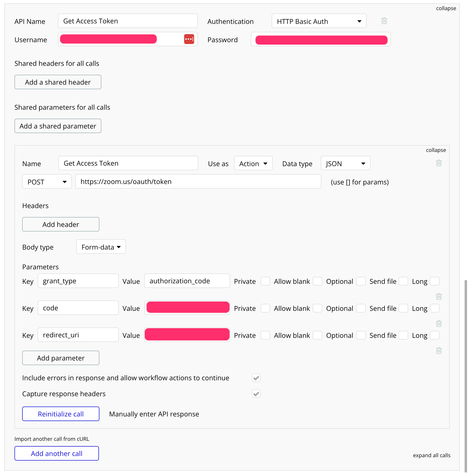The height and width of the screenshot is (476, 468).
Task: Delete the code parameter with trash icon
Action: pyautogui.click(x=439, y=323)
